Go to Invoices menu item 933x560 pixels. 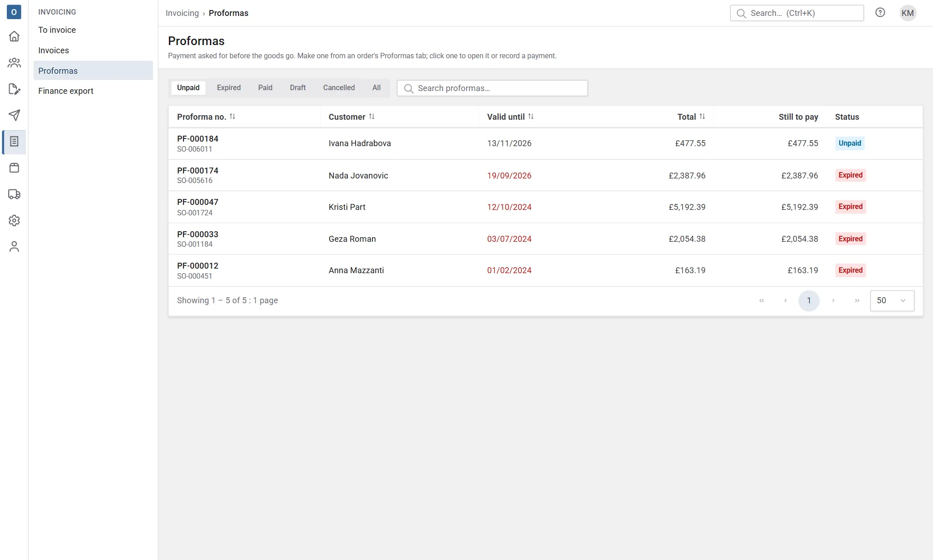93,51
